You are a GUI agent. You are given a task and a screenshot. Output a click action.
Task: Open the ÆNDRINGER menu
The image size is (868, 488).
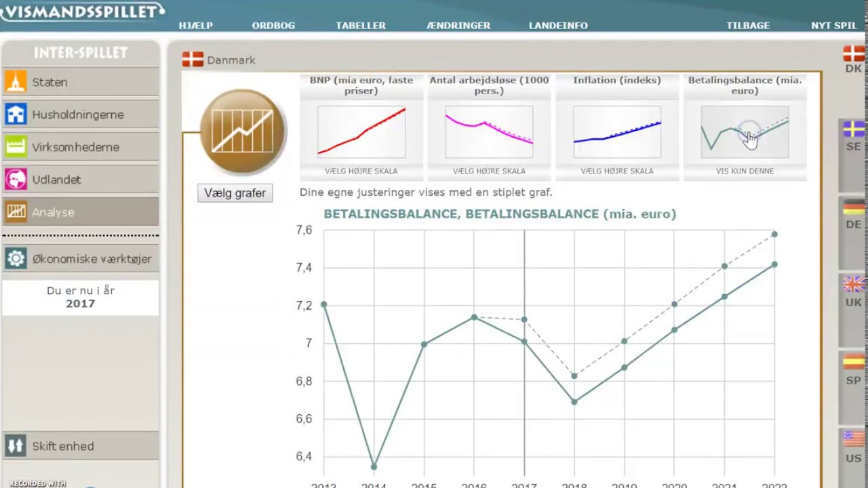[458, 26]
